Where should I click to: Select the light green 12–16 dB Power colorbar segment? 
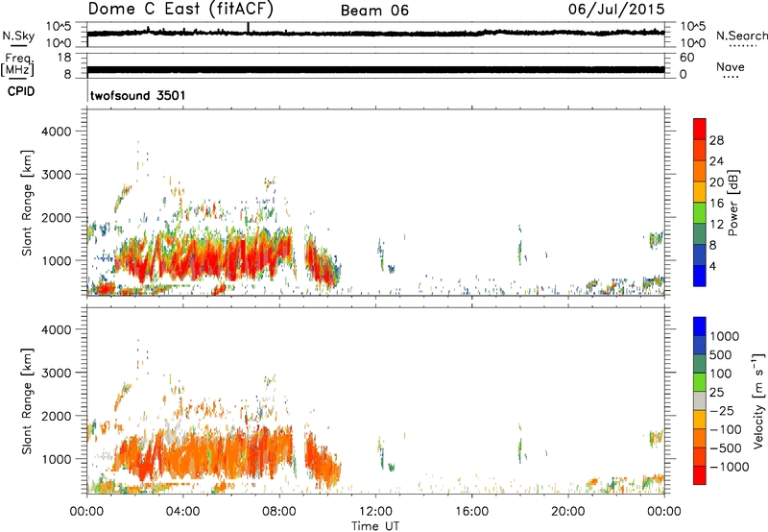point(700,212)
